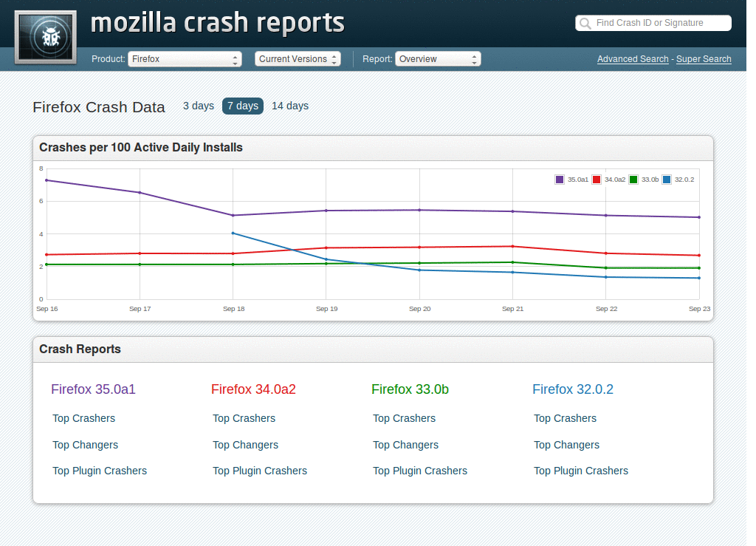Open the Firefox 33.0b heading link
Viewport: 756px width, 546px height.
(x=410, y=389)
